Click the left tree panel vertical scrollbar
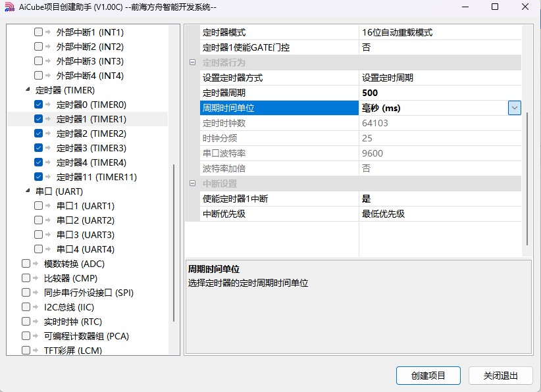 click(x=174, y=243)
